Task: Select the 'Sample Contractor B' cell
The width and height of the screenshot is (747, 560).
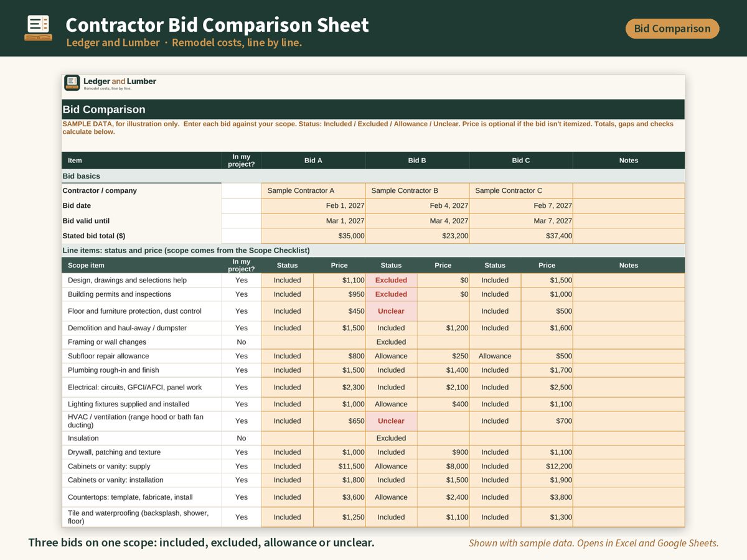Action: coord(417,190)
